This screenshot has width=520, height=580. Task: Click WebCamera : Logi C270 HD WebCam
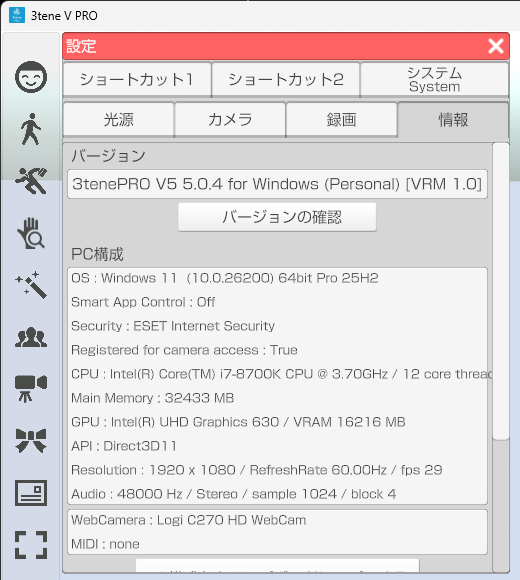(189, 520)
